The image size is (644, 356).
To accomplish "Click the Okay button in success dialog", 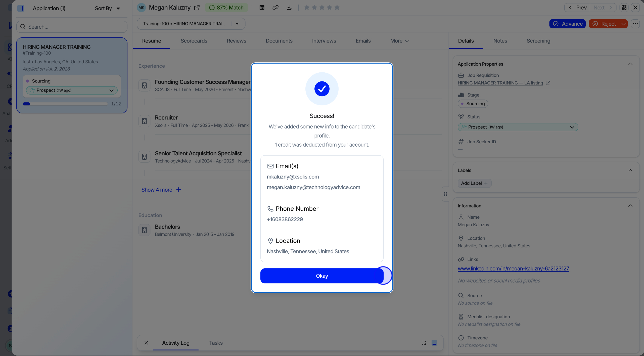I will coord(322,276).
